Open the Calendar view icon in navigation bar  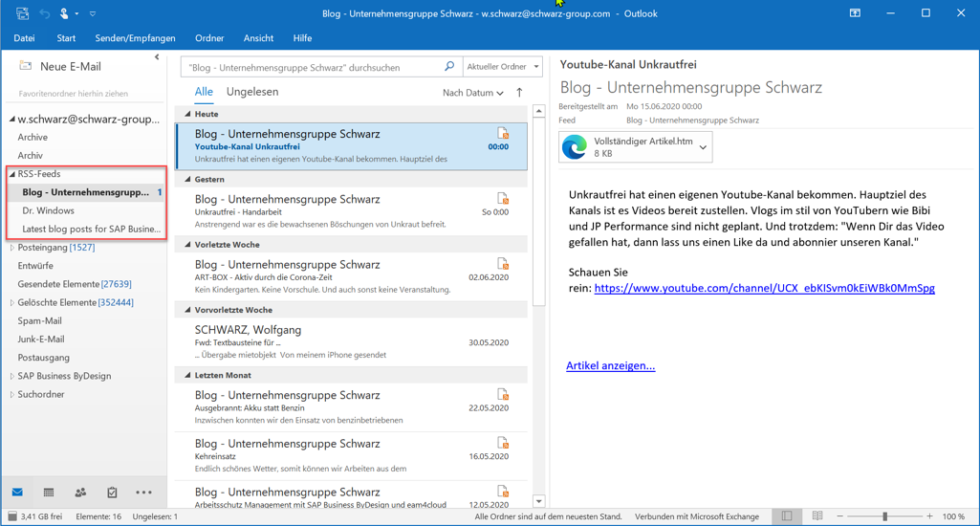[x=49, y=493]
